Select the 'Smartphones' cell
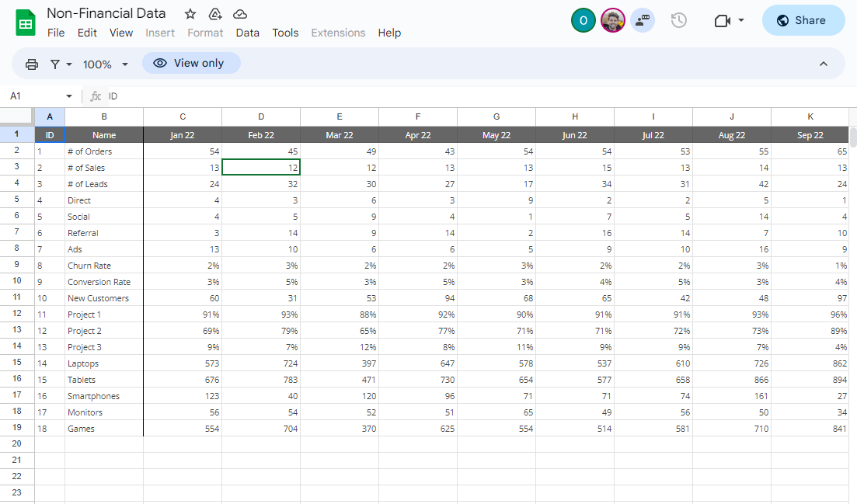The height and width of the screenshot is (504, 857). point(104,396)
